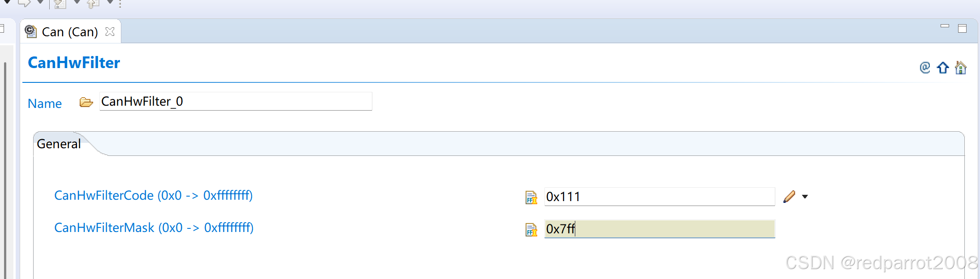The width and height of the screenshot is (980, 279).
Task: Open the dropdown arrow next to the pencil icon
Action: [806, 196]
